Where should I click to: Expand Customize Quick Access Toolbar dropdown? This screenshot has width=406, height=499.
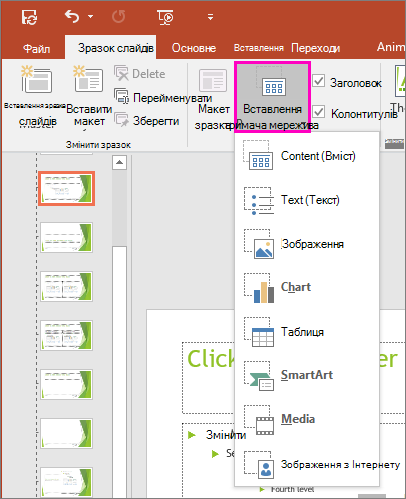coord(210,17)
